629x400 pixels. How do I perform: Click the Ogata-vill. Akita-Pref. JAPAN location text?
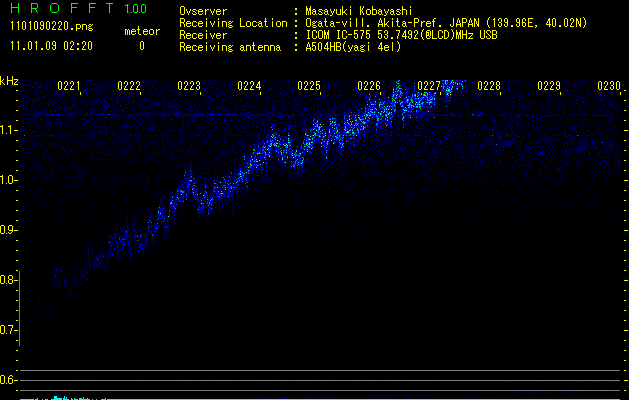coord(446,23)
